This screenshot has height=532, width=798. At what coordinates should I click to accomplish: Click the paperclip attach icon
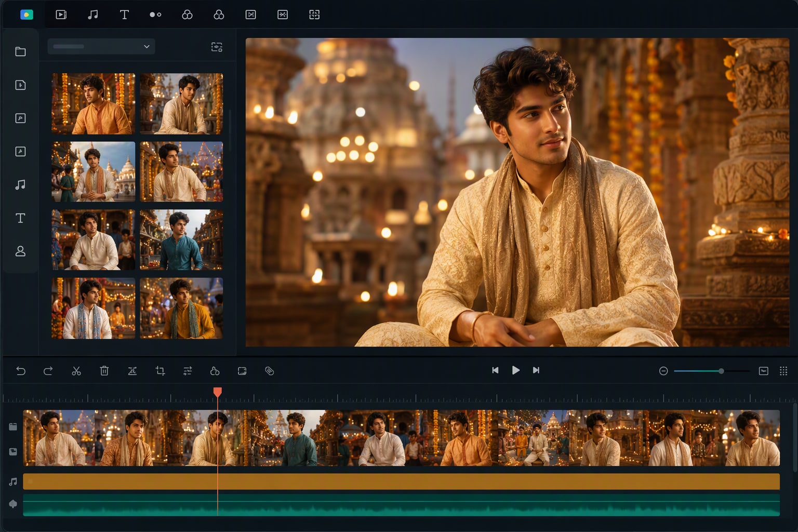pyautogui.click(x=269, y=370)
